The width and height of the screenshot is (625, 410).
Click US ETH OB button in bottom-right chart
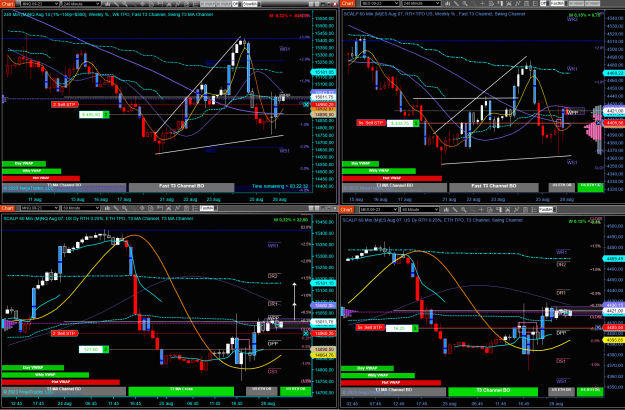tap(561, 391)
